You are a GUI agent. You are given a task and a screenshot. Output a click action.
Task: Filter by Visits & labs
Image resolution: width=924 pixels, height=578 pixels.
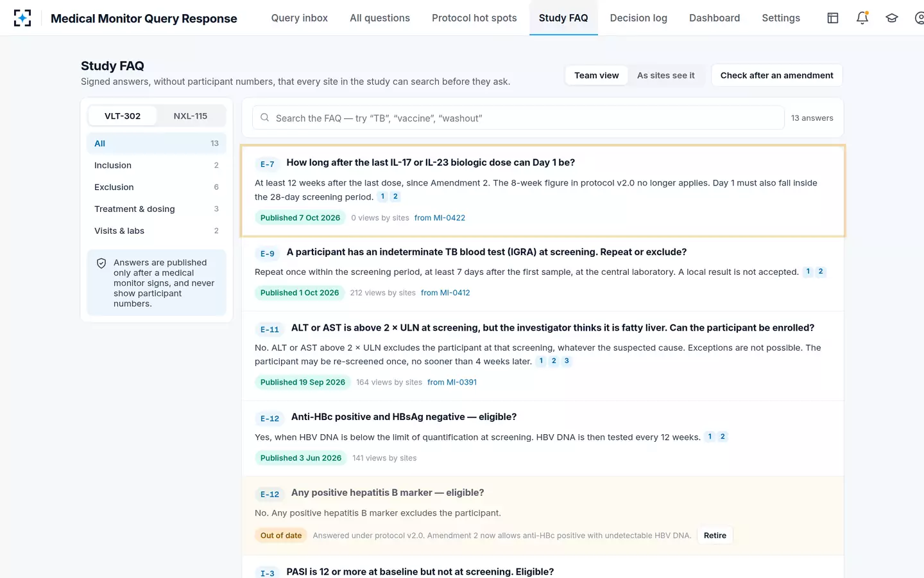[157, 231]
